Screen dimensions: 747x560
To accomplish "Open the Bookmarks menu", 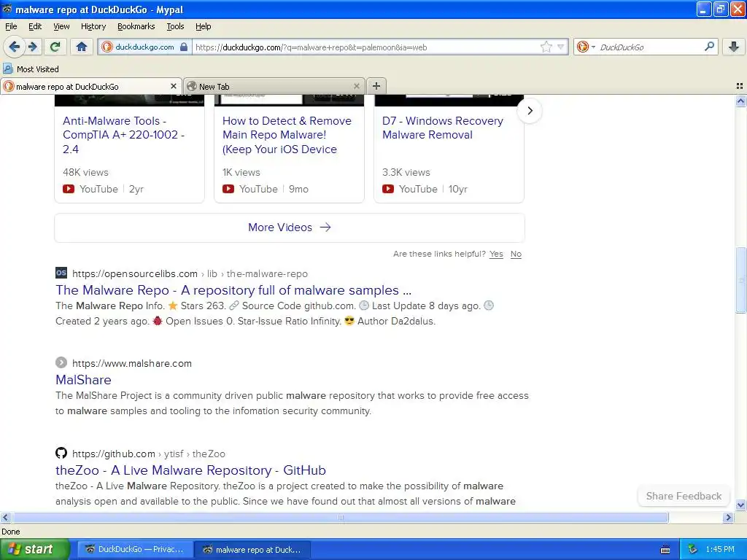I will tap(136, 26).
